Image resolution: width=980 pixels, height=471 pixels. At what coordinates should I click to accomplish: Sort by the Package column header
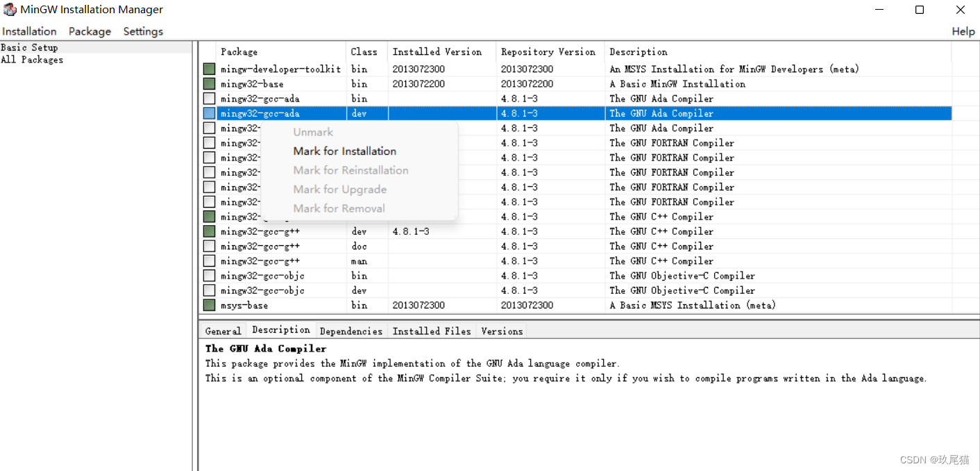click(x=281, y=51)
